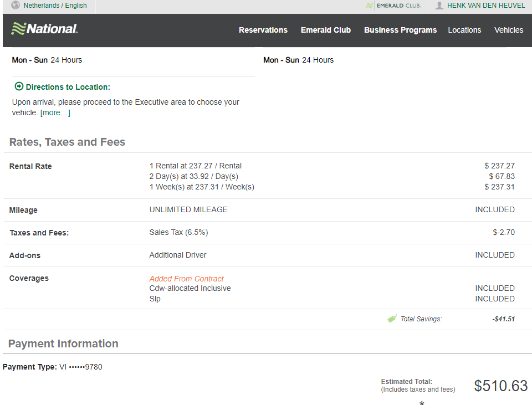
Task: Click the Total Savings label
Action: click(421, 319)
